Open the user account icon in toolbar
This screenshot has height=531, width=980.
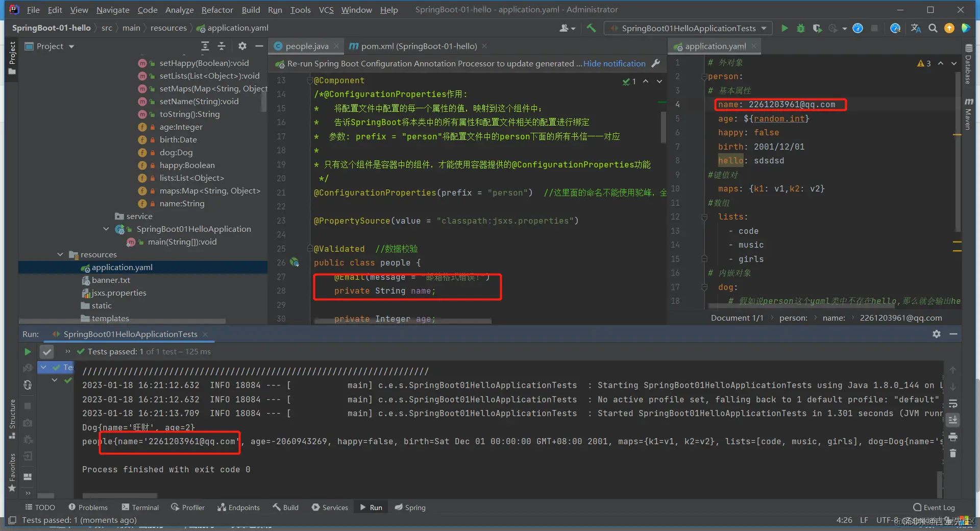[567, 28]
